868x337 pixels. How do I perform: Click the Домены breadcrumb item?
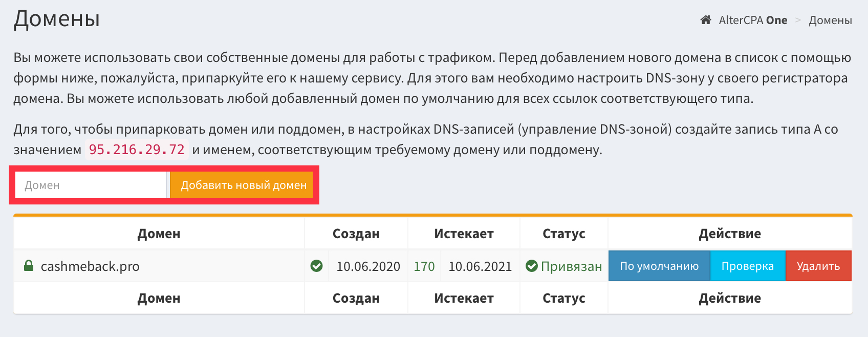(x=830, y=20)
